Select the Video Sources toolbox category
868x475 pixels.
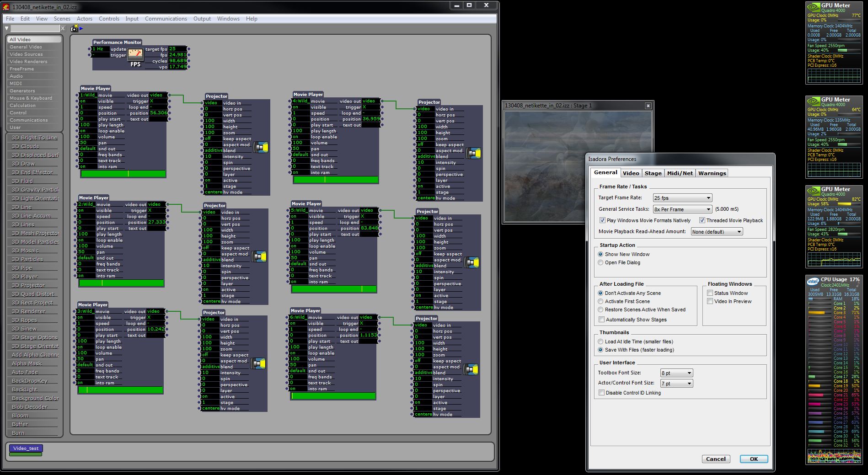[x=34, y=54]
